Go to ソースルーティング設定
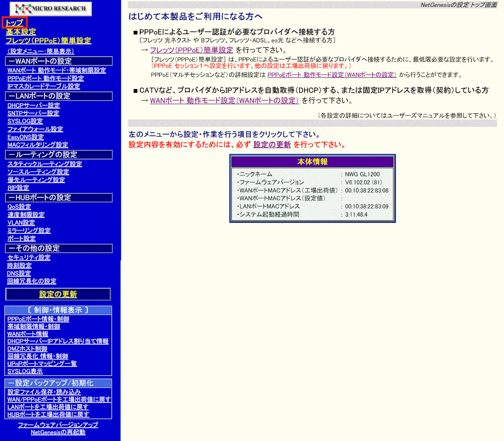Image resolution: width=504 pixels, height=441 pixels. tap(38, 172)
